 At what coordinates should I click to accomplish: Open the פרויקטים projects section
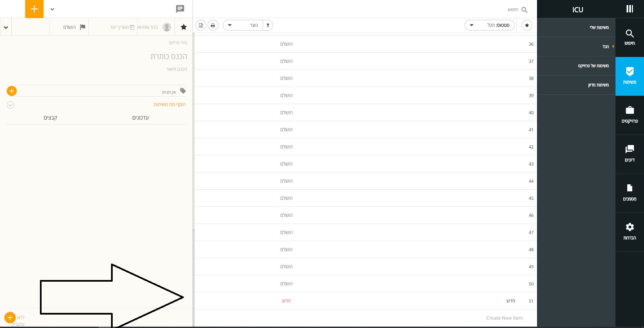point(630,114)
